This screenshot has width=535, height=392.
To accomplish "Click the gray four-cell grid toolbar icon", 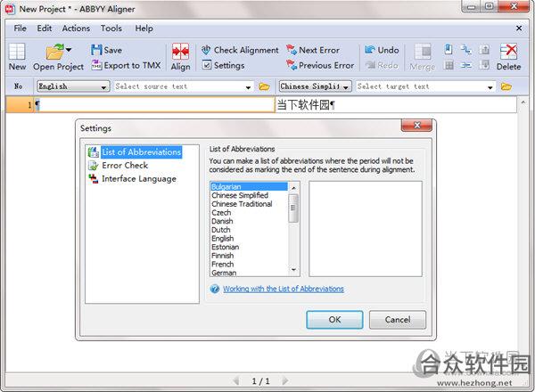I will [x=449, y=65].
